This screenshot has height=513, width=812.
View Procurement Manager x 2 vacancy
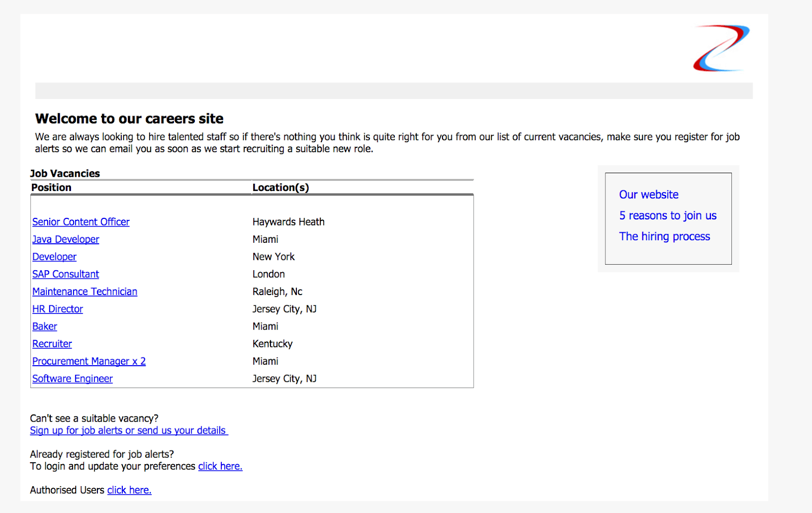pyautogui.click(x=89, y=361)
